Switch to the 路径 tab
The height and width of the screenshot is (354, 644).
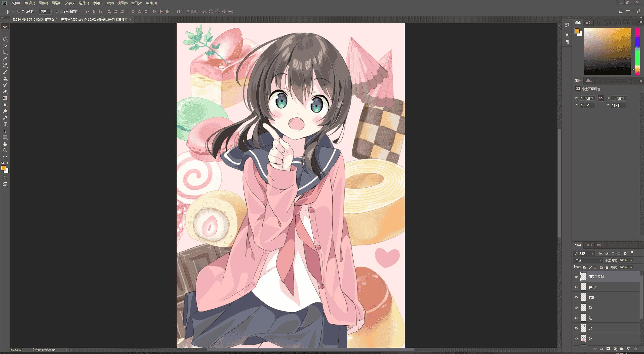(x=600, y=245)
